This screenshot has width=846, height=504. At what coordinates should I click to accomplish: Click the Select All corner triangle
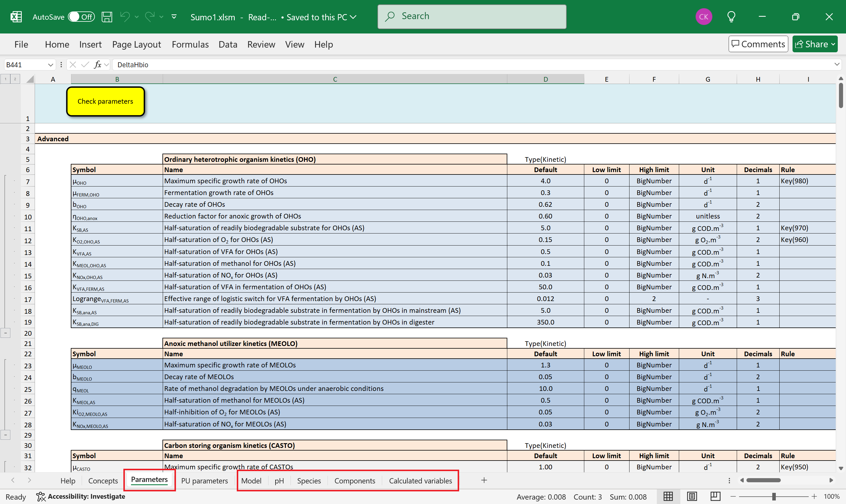(x=30, y=79)
